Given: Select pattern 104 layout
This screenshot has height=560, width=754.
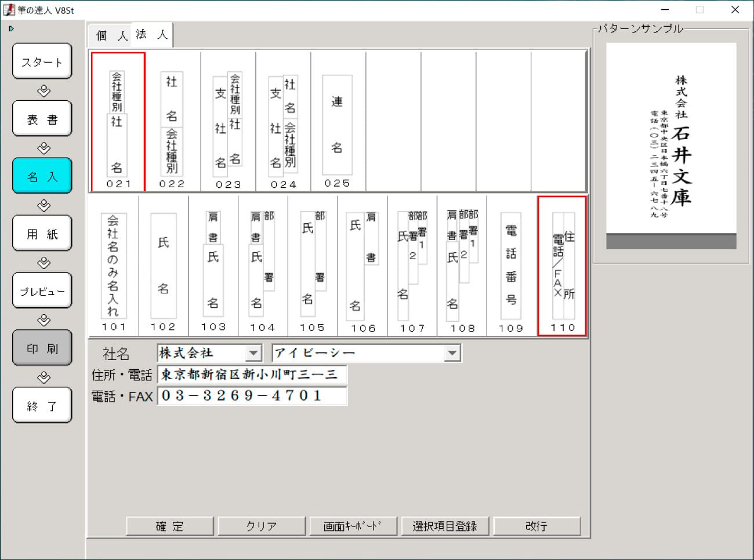Looking at the screenshot, I should click(263, 266).
